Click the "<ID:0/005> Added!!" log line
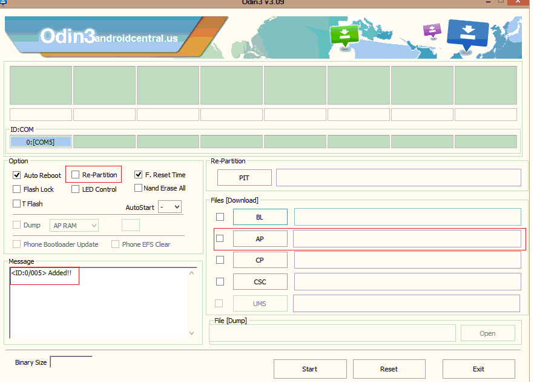 (x=42, y=273)
